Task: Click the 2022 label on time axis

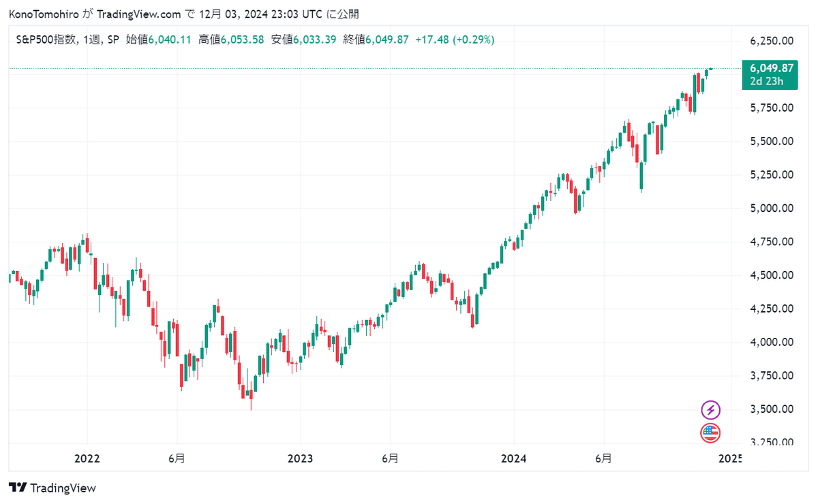Action: point(87,458)
